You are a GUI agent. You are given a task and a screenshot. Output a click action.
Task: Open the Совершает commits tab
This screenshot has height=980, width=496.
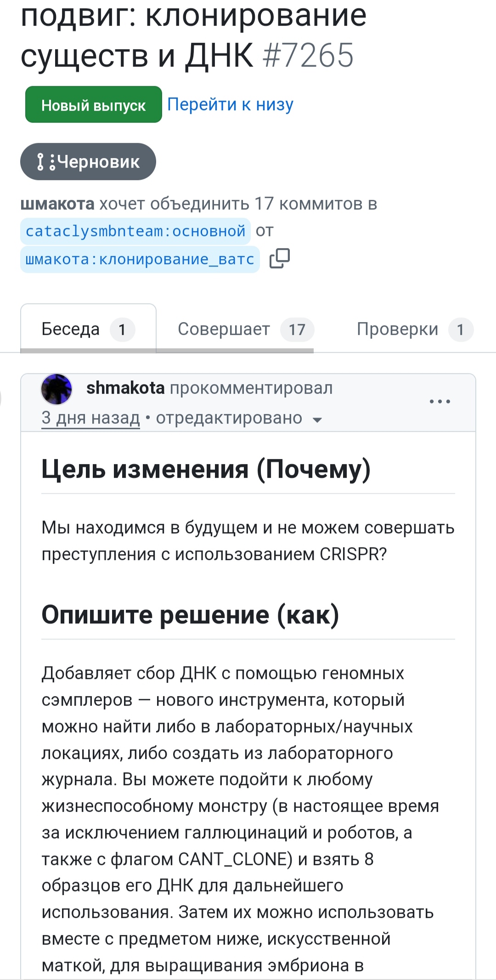224,329
